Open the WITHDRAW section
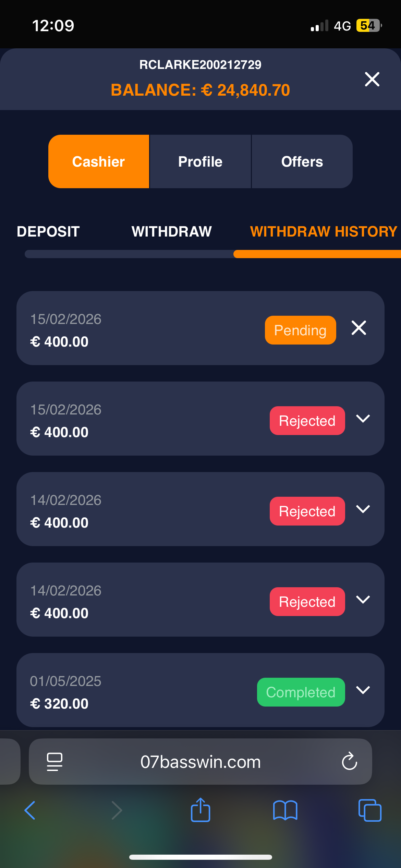The width and height of the screenshot is (401, 868). pos(172,231)
